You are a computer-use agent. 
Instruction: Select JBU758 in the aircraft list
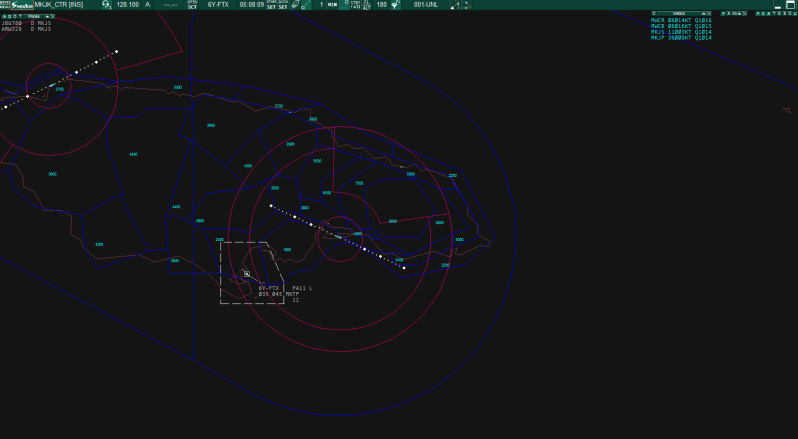point(12,23)
